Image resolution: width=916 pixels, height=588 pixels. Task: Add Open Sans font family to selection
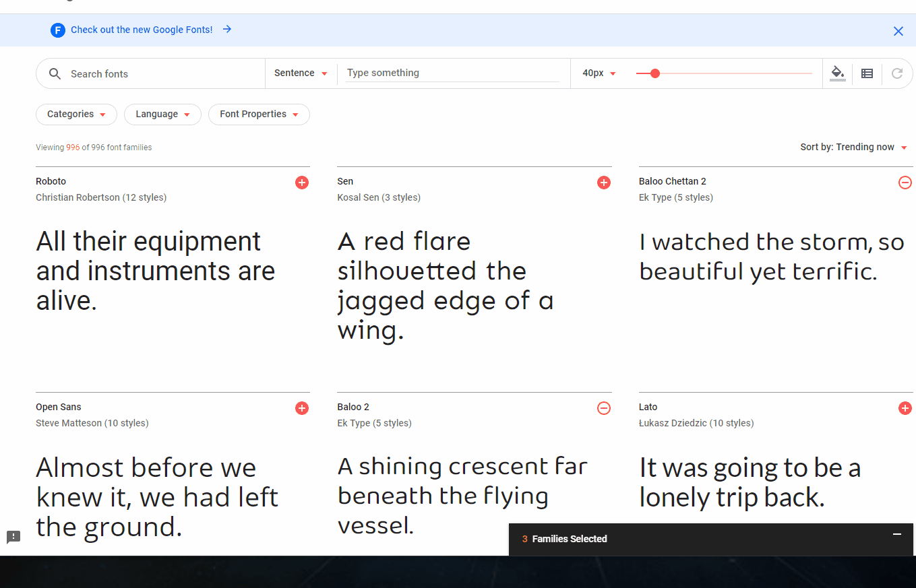coord(302,408)
